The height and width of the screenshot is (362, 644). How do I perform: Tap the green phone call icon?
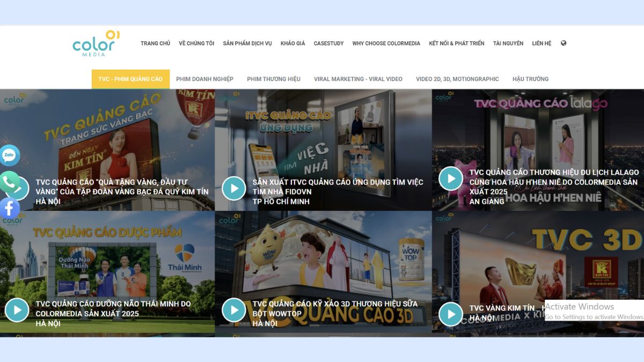click(x=9, y=181)
